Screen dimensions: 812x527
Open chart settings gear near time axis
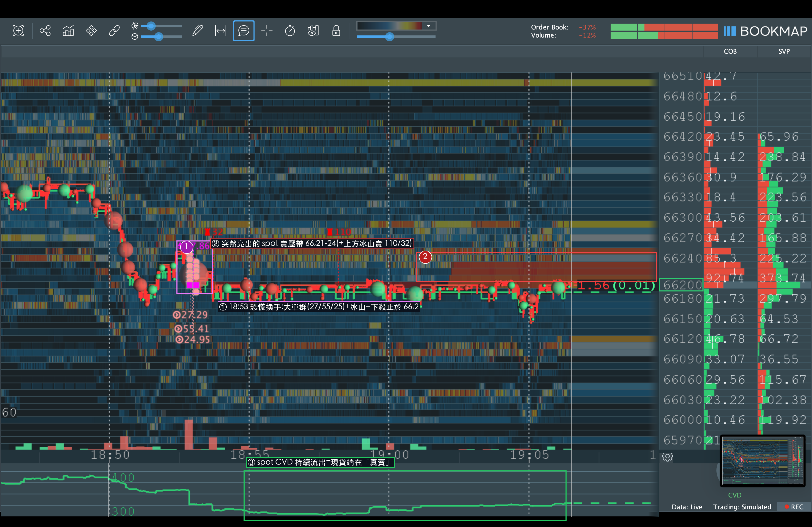667,457
